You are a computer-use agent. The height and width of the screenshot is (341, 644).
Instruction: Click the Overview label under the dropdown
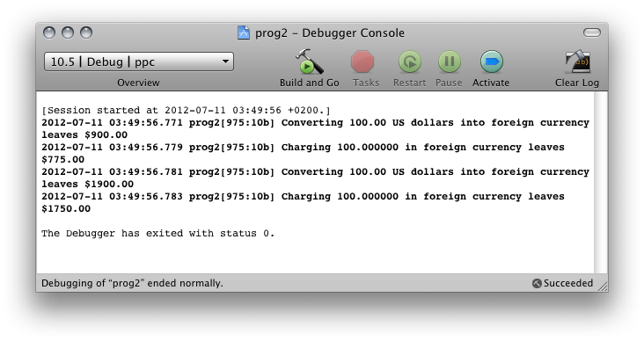click(138, 83)
